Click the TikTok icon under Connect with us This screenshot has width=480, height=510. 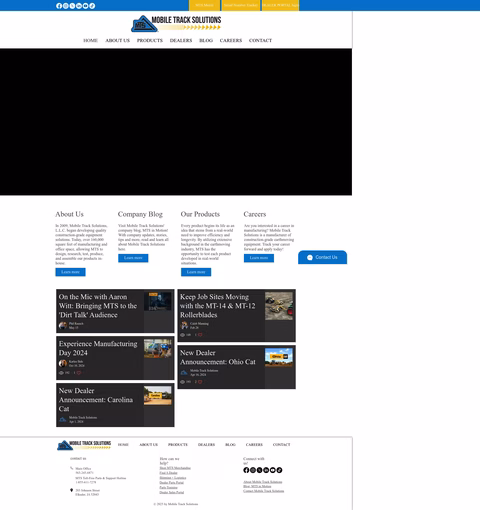(x=279, y=470)
